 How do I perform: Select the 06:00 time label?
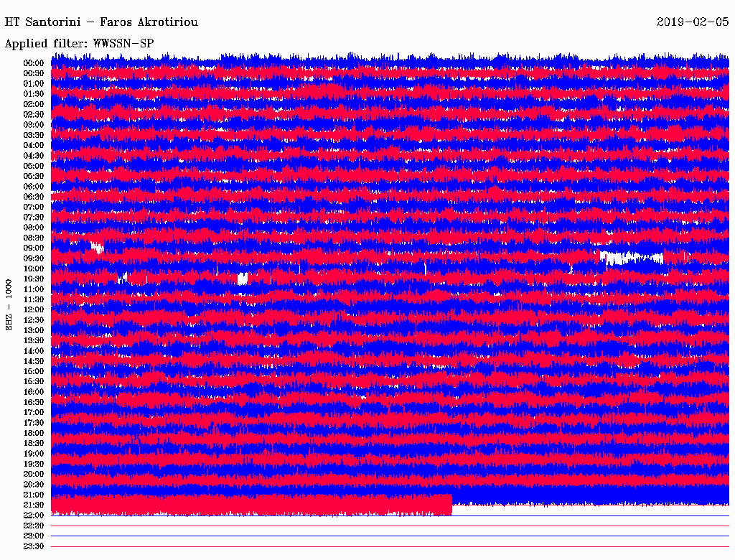click(x=34, y=186)
